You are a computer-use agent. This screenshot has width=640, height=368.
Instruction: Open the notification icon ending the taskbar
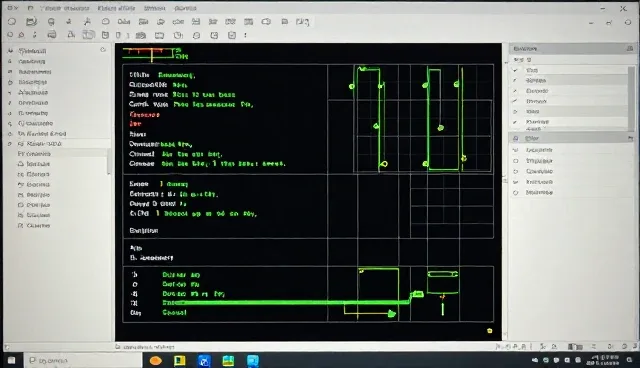pos(629,360)
